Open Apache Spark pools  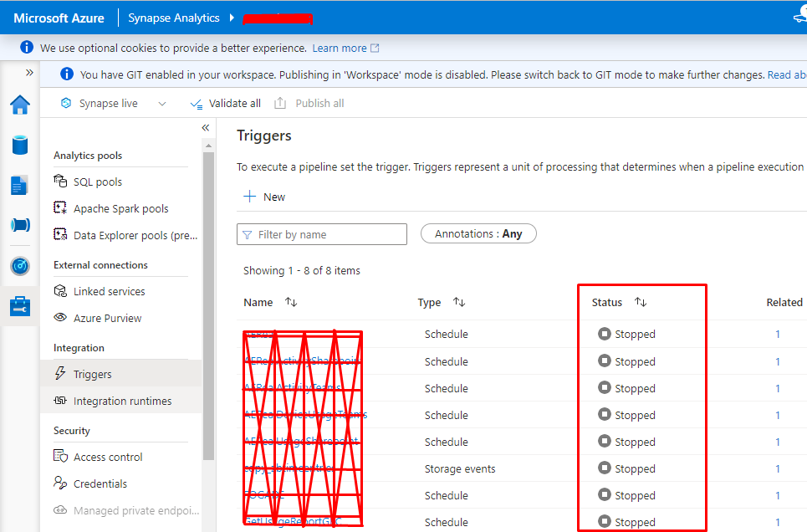click(x=121, y=208)
